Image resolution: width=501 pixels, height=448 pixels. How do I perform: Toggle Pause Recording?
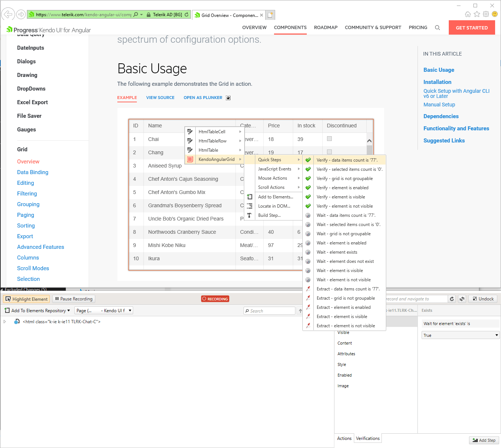74,299
